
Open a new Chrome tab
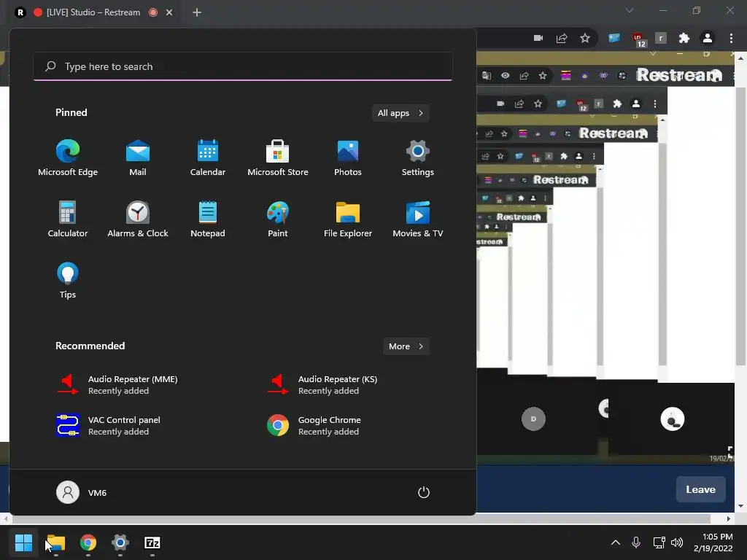pyautogui.click(x=197, y=12)
